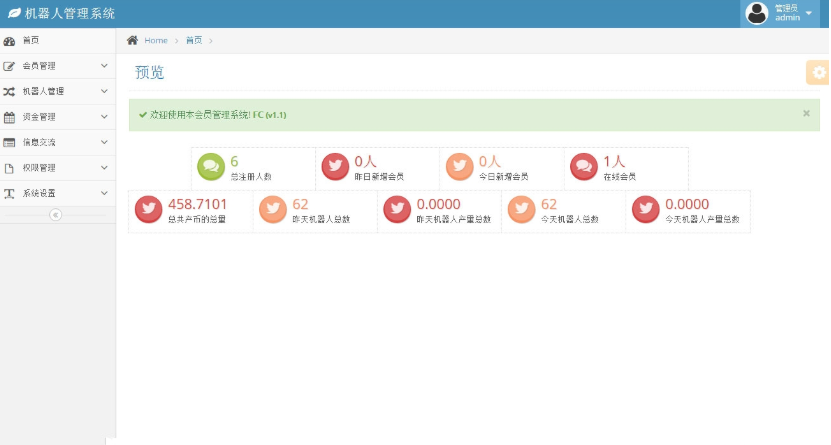The width and height of the screenshot is (831, 445).
Task: Click the admin user avatar
Action: click(757, 13)
